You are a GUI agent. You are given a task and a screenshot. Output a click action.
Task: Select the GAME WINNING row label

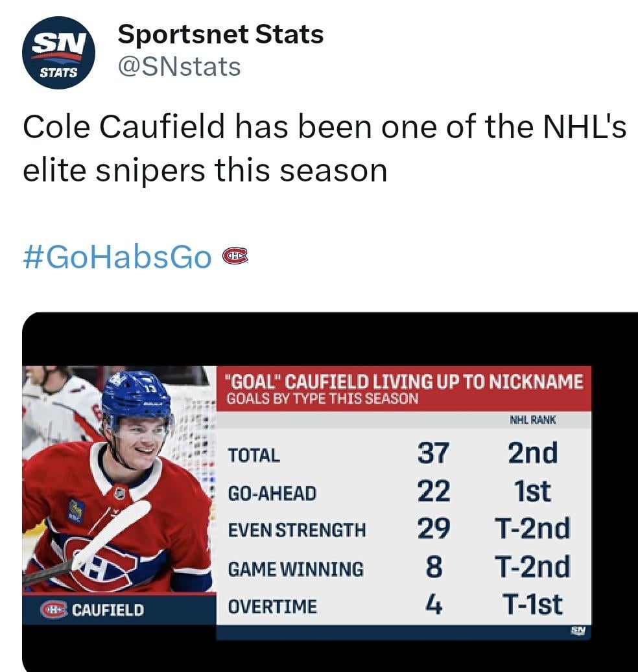[x=295, y=569]
